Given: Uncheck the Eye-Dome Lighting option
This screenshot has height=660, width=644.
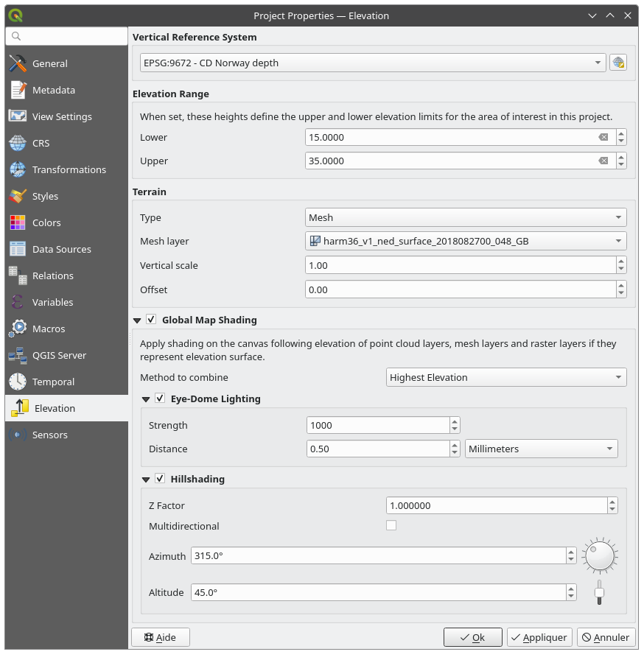Looking at the screenshot, I should pyautogui.click(x=160, y=399).
